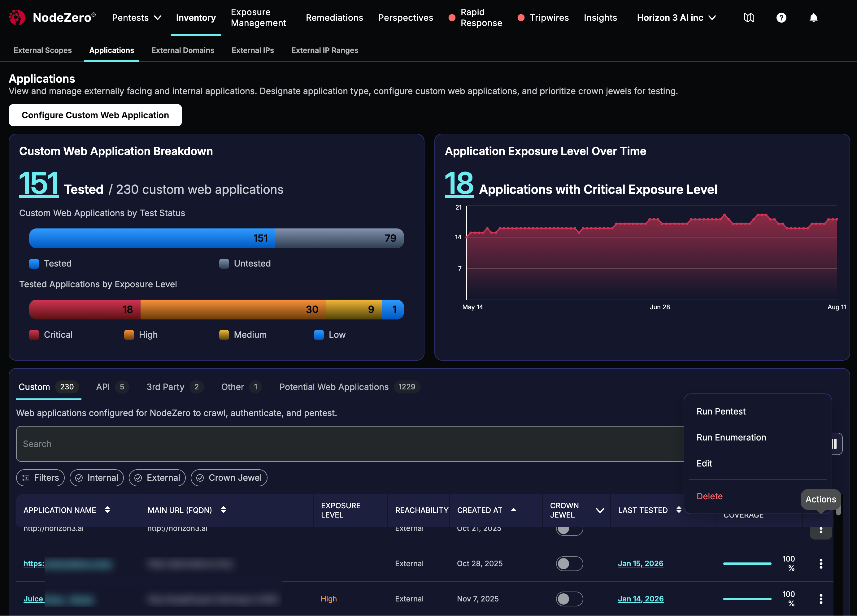The height and width of the screenshot is (616, 857).
Task: Click the red Critical bar segment 18
Action: click(85, 309)
